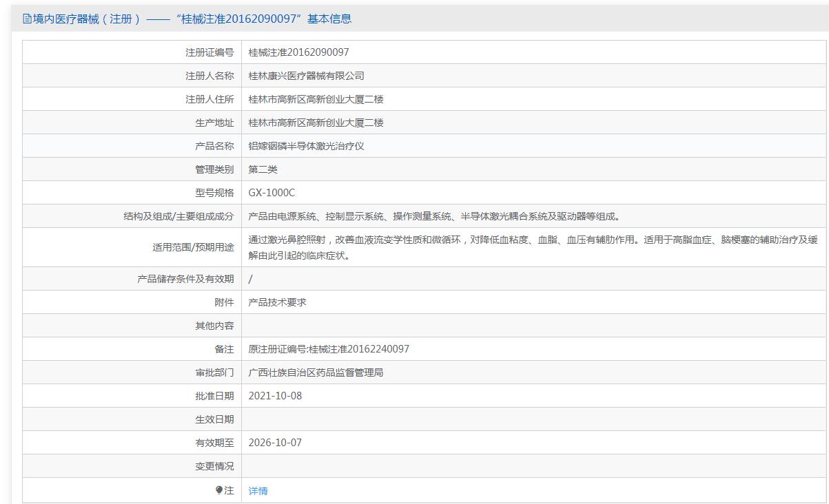829x504 pixels.
Task: Click the label 注册人名称
Action: coord(209,76)
